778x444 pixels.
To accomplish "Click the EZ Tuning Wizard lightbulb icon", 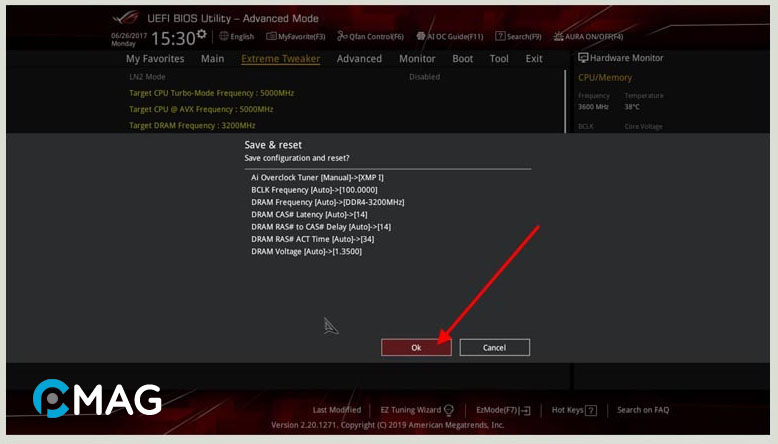I will click(449, 410).
